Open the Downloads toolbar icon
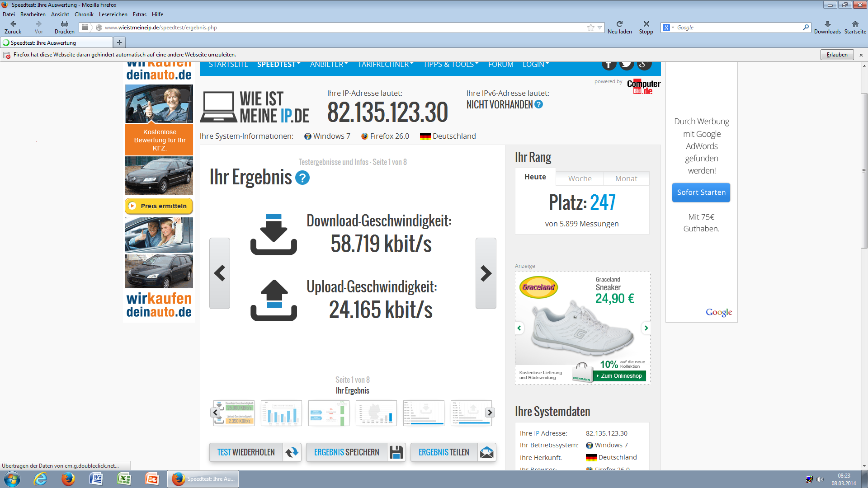The width and height of the screenshot is (868, 488). click(x=827, y=24)
